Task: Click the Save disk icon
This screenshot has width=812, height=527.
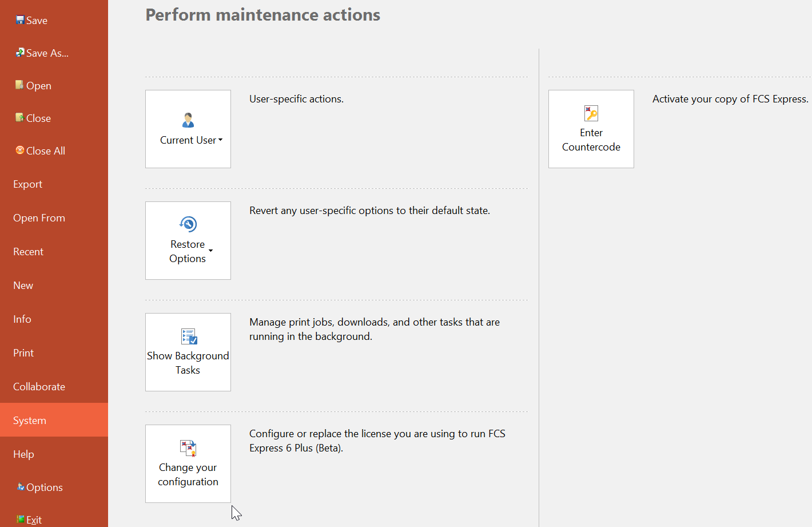Action: (x=20, y=20)
